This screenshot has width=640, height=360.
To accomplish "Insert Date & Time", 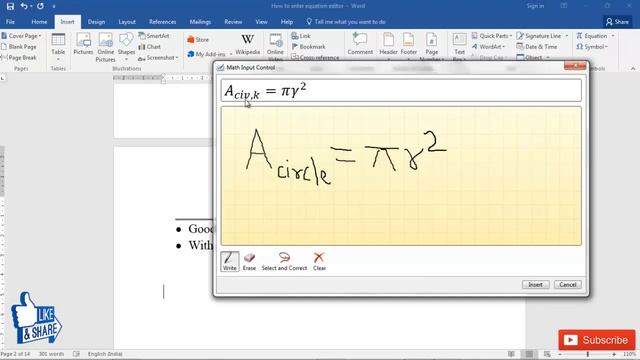I will click(537, 47).
